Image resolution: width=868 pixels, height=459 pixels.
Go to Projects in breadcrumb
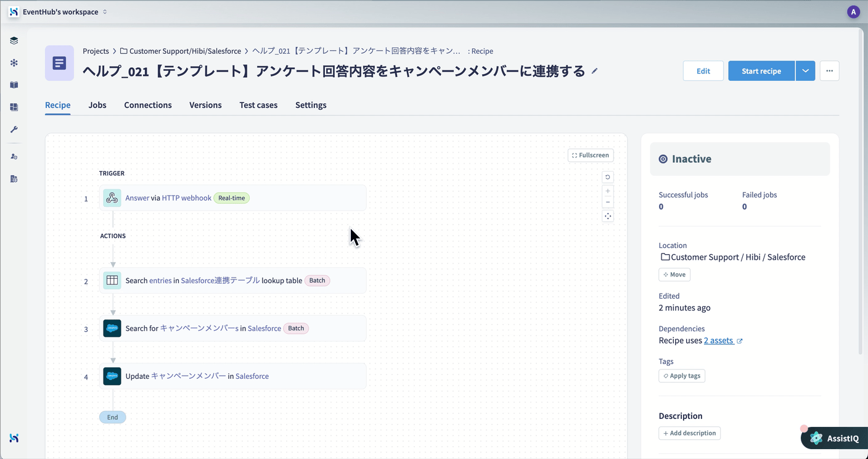pyautogui.click(x=96, y=51)
